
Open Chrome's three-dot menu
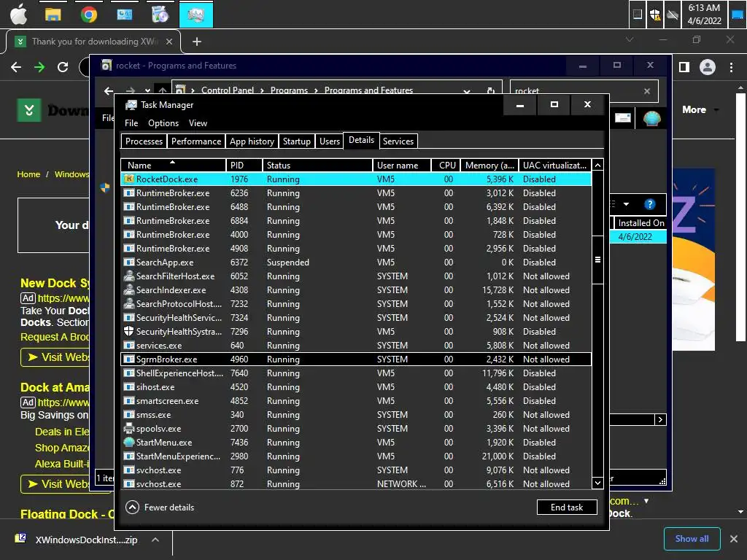click(x=731, y=67)
